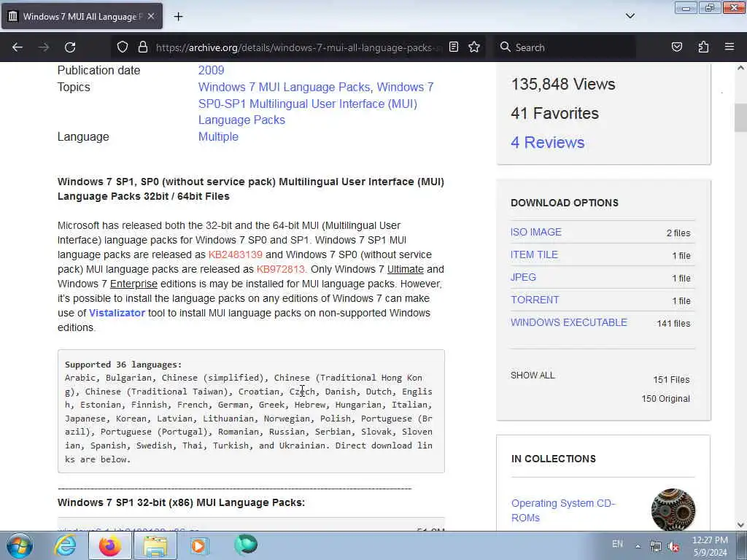Image resolution: width=747 pixels, height=560 pixels.
Task: Show site security lock information
Action: (142, 47)
